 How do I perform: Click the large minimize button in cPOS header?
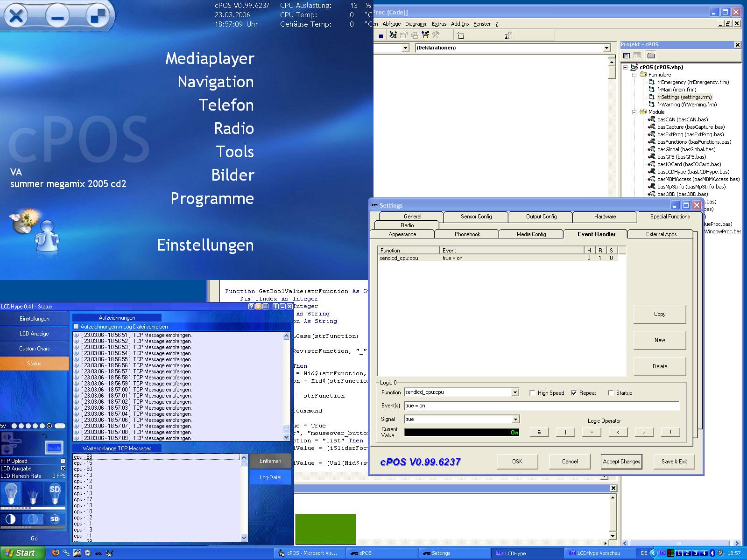click(57, 17)
